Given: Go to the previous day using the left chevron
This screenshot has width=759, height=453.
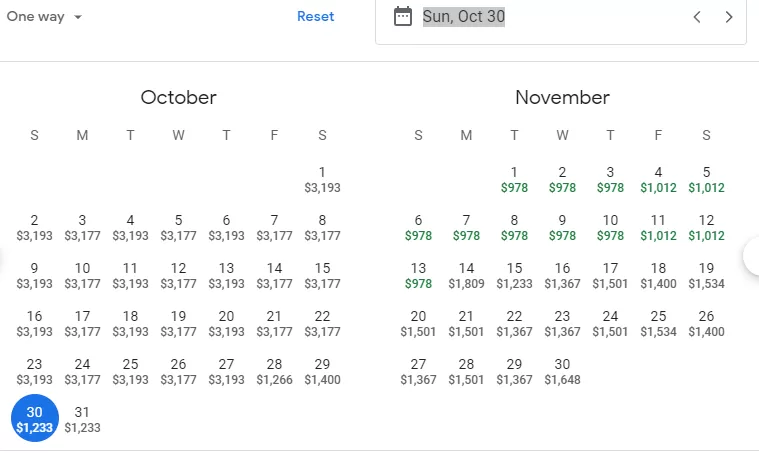Looking at the screenshot, I should [x=697, y=17].
